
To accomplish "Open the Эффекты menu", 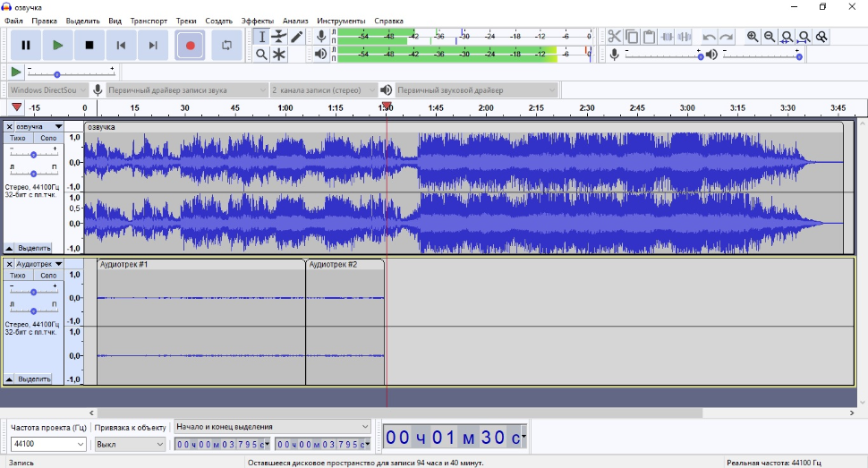I will tap(258, 21).
